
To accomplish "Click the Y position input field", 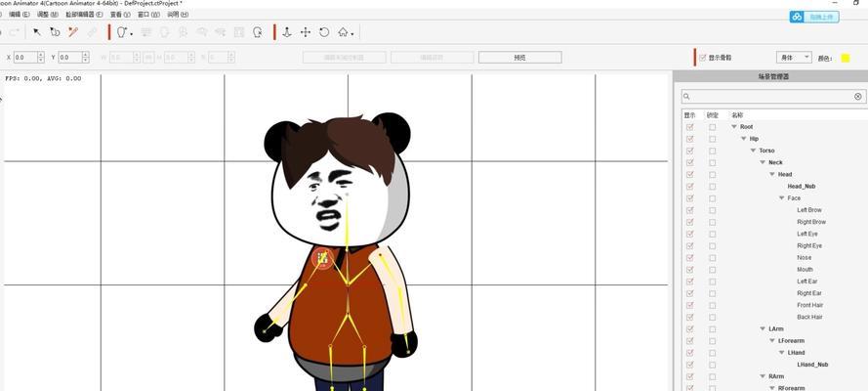I will [x=69, y=57].
